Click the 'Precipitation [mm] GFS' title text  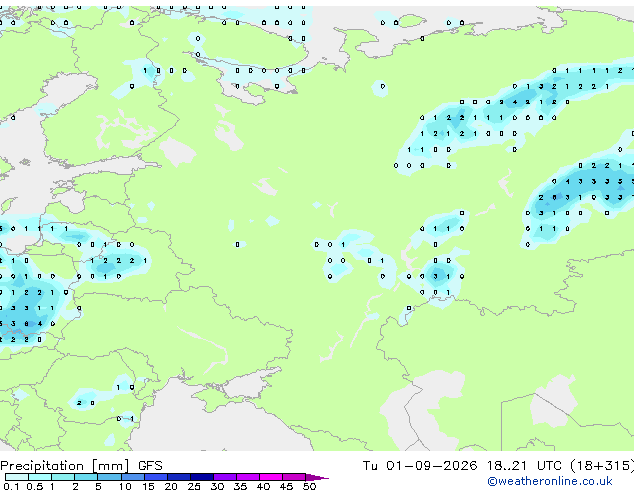pyautogui.click(x=81, y=466)
